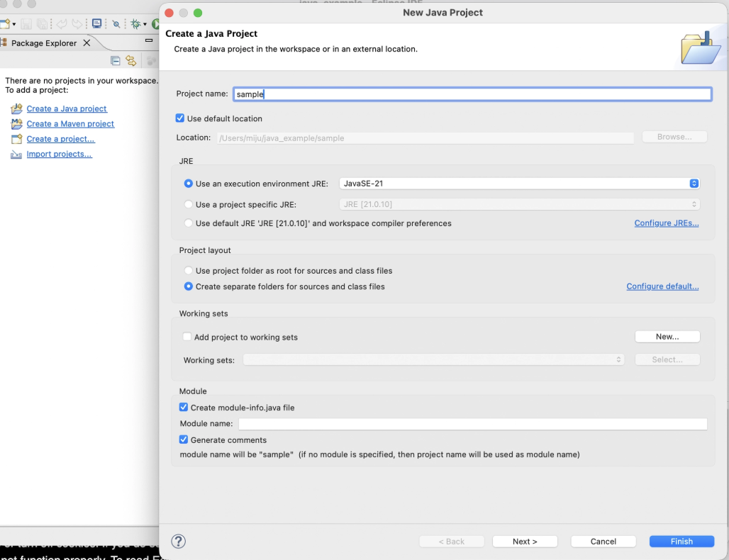
Task: Click the Maven icon beside Create a Maven project
Action: click(17, 123)
